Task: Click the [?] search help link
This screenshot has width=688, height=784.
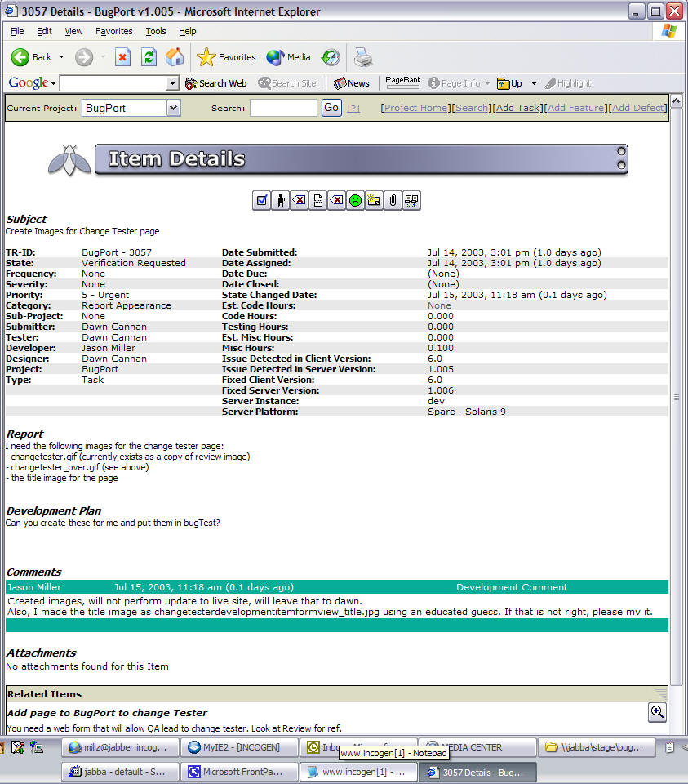Action: click(353, 108)
